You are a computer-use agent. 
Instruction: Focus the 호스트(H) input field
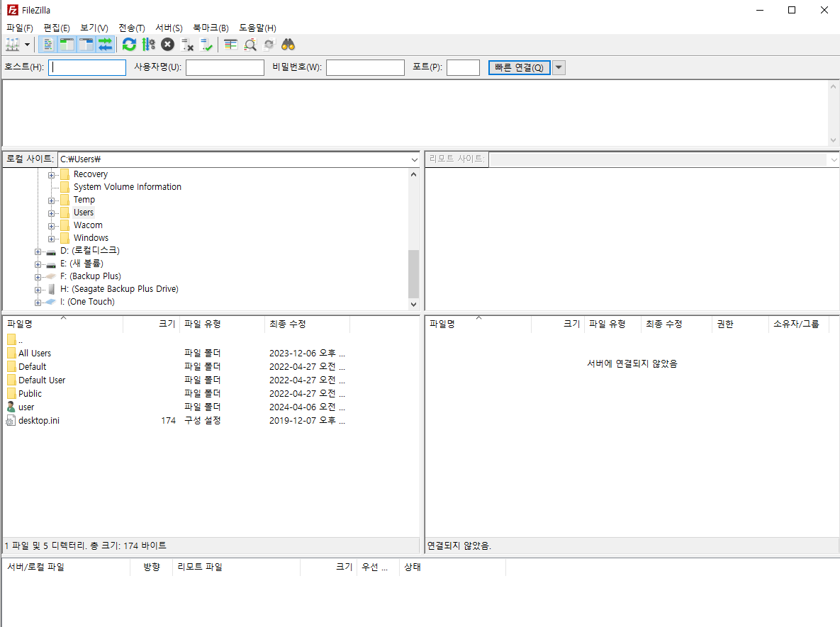click(87, 67)
